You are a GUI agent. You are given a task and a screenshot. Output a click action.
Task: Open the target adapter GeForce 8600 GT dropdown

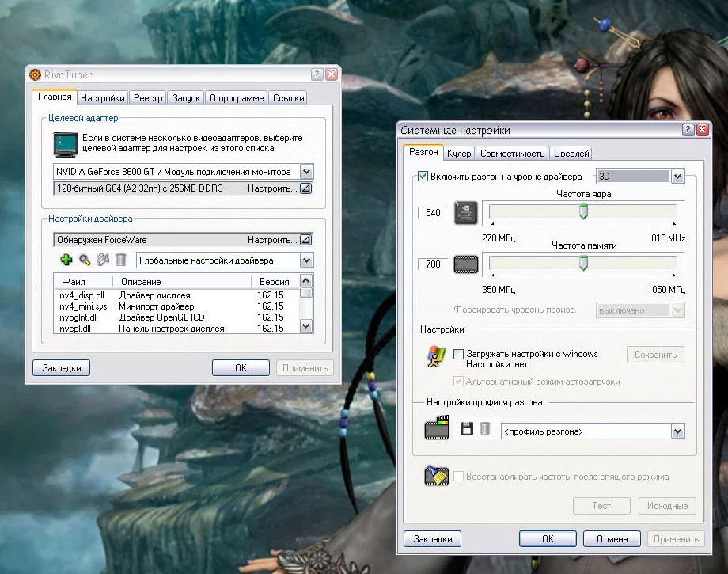coord(306,172)
